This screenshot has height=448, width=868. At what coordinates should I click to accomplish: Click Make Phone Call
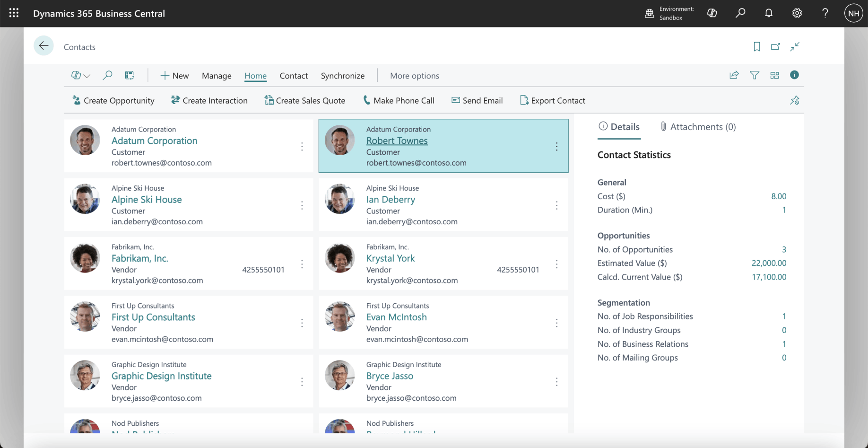tap(399, 100)
